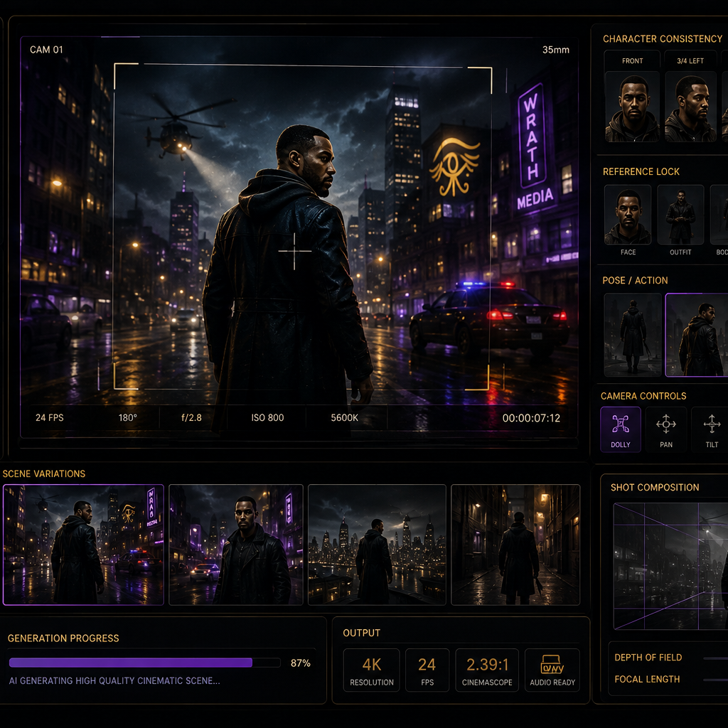Image resolution: width=728 pixels, height=728 pixels.
Task: Switch to the 3/4 LEFT view tab
Action: (x=690, y=61)
